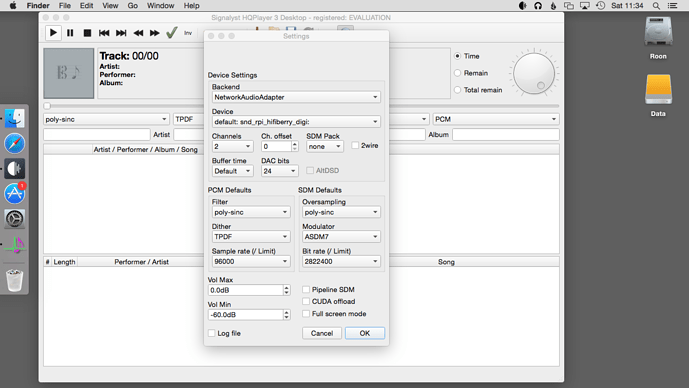Open SDM Oversampling dropdown
Screen dimensions: 689x388
pyautogui.click(x=341, y=212)
